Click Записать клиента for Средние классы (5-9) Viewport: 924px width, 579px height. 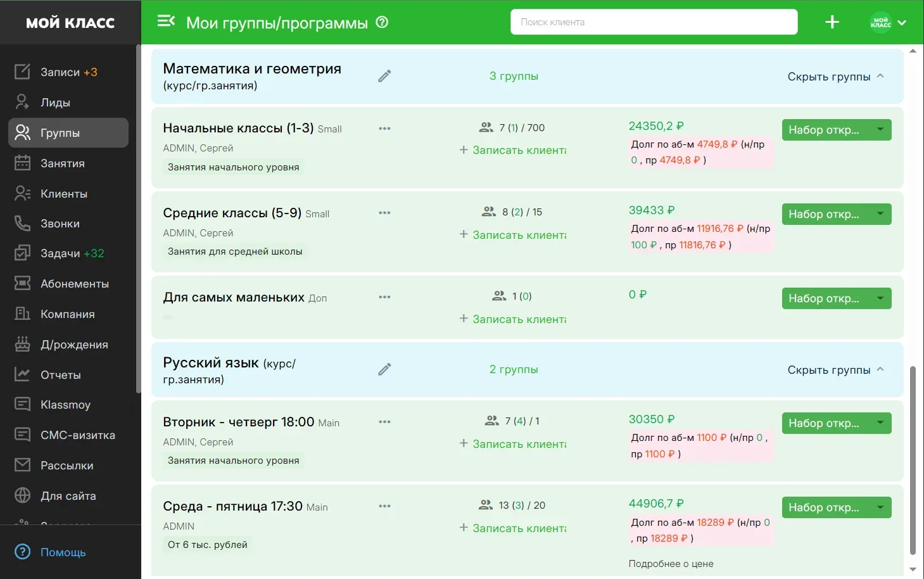pyautogui.click(x=513, y=235)
